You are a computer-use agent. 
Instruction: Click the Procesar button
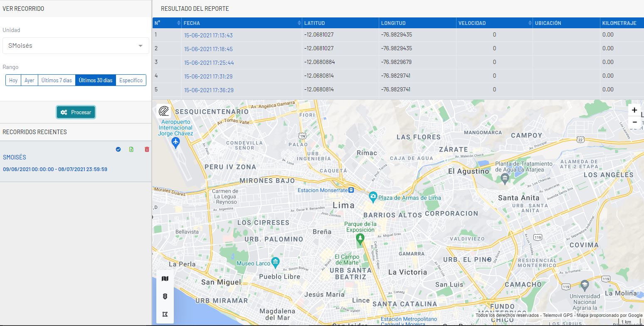click(x=76, y=112)
